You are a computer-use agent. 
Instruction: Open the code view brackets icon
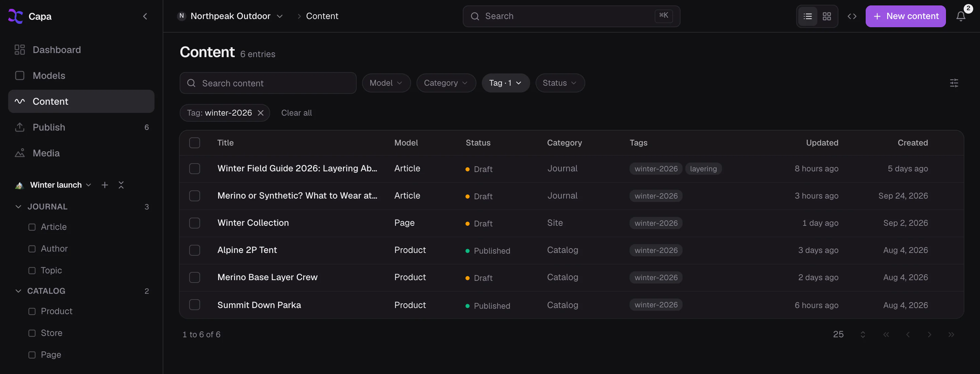[x=852, y=16]
